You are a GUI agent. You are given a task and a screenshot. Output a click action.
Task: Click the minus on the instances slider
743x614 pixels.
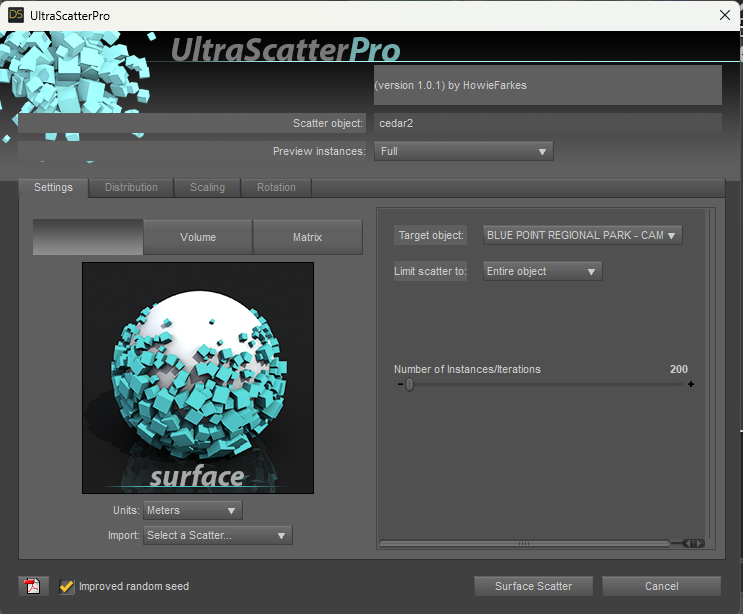pos(400,384)
